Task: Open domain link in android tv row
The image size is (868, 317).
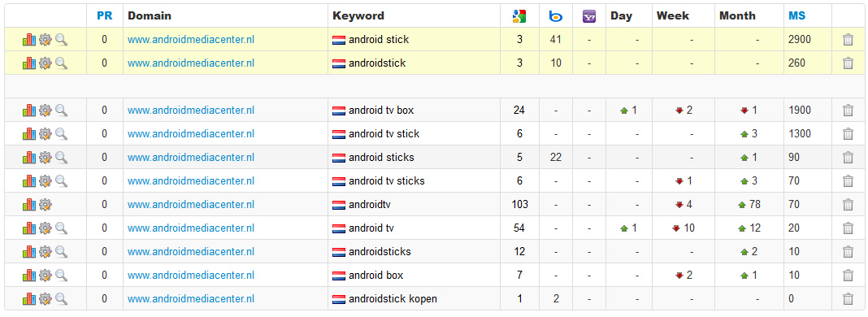Action: click(x=191, y=228)
